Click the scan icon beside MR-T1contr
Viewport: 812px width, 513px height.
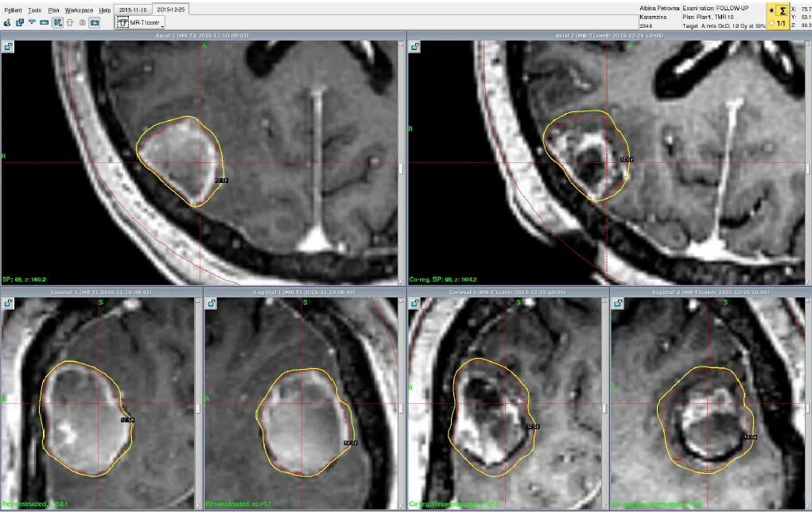pyautogui.click(x=122, y=22)
